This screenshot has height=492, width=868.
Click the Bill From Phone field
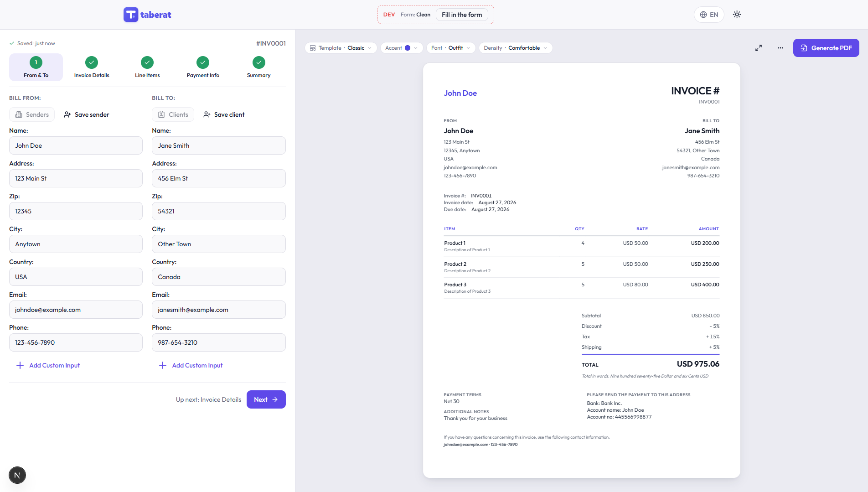click(76, 342)
